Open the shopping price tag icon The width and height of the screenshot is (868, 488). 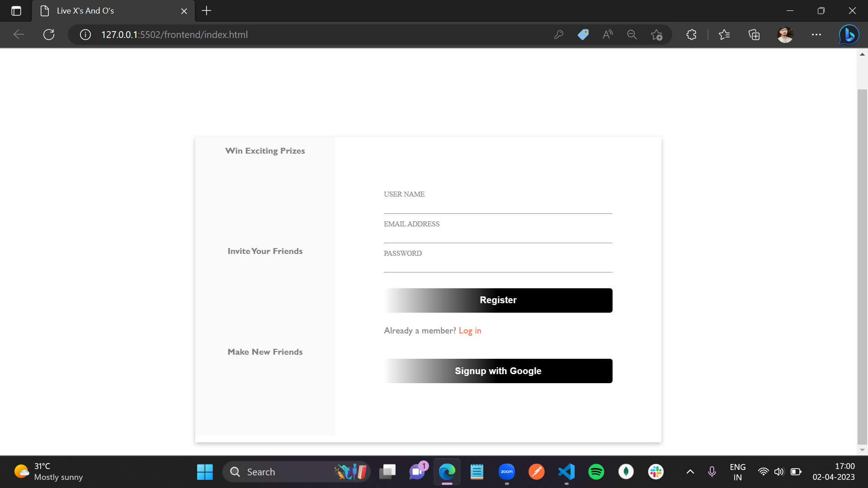coord(583,35)
